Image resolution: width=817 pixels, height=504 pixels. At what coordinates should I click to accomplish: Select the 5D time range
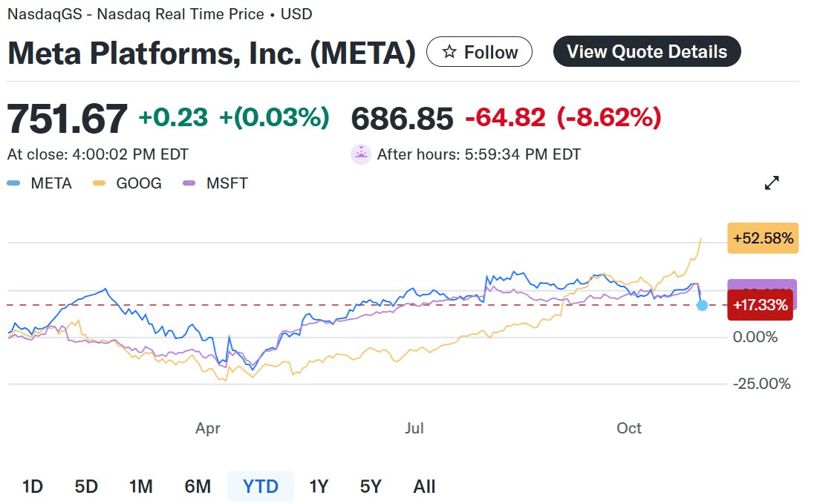[x=86, y=487]
